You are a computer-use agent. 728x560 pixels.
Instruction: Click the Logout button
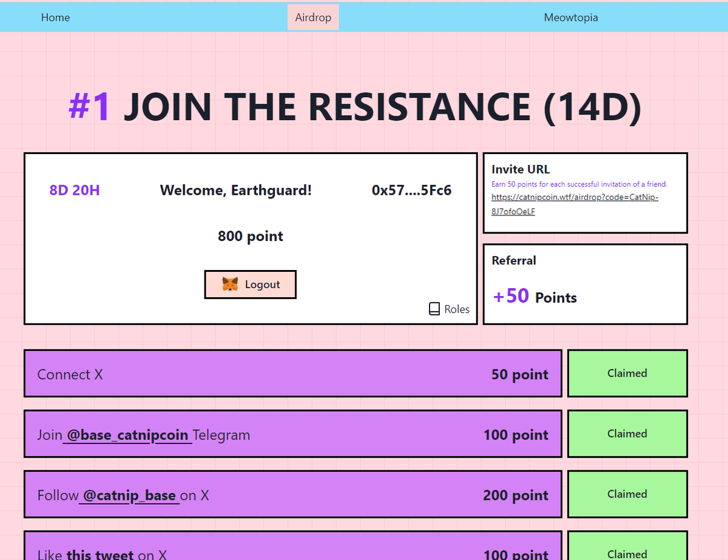coord(250,285)
